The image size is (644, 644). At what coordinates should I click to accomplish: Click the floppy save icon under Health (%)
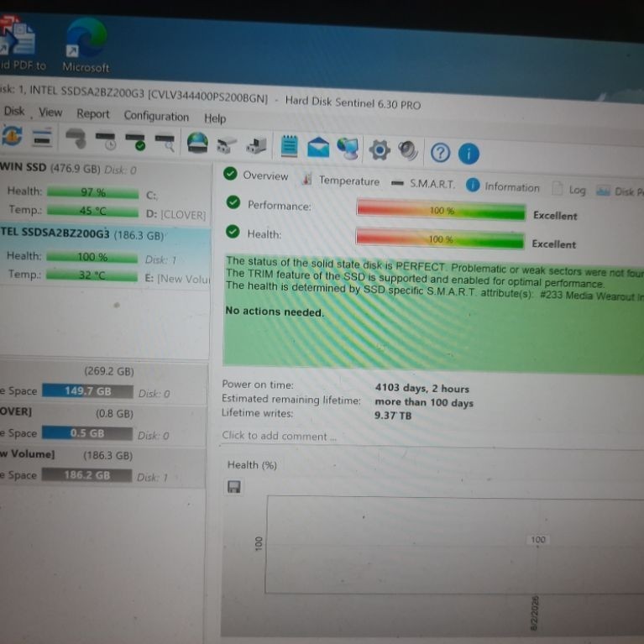click(x=234, y=487)
